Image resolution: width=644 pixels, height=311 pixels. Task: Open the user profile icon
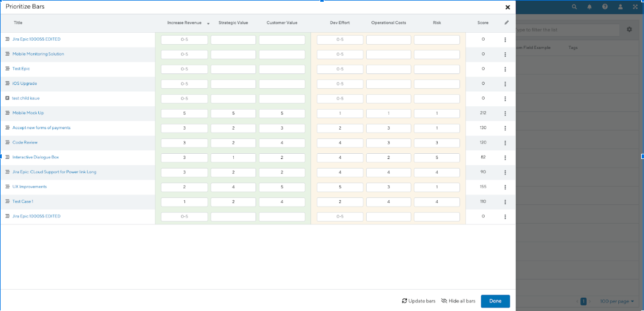pos(620,7)
